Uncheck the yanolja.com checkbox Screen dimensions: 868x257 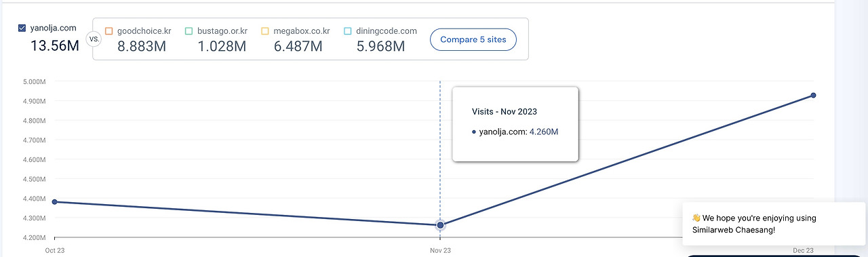(x=22, y=28)
